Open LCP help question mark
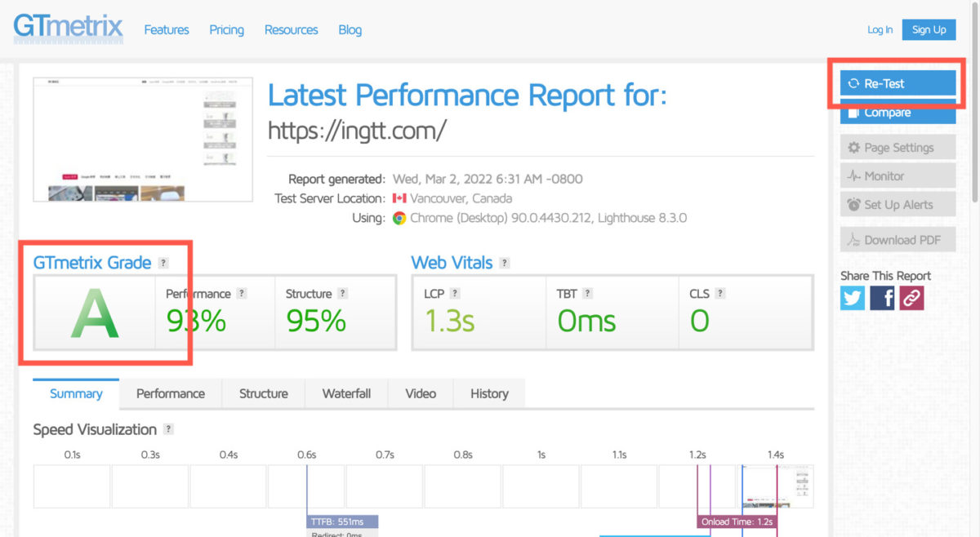 455,294
